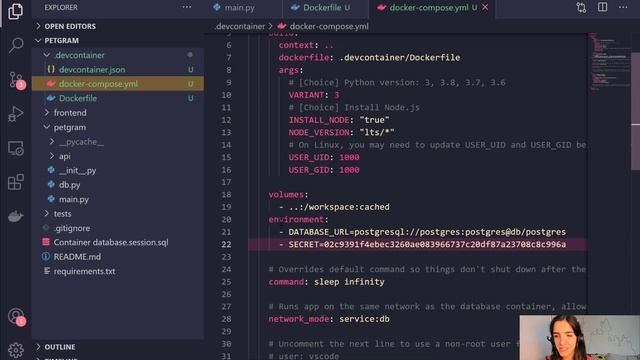Click line number 22 in the gutter
Viewport: 640px width, 360px height.
[x=226, y=244]
